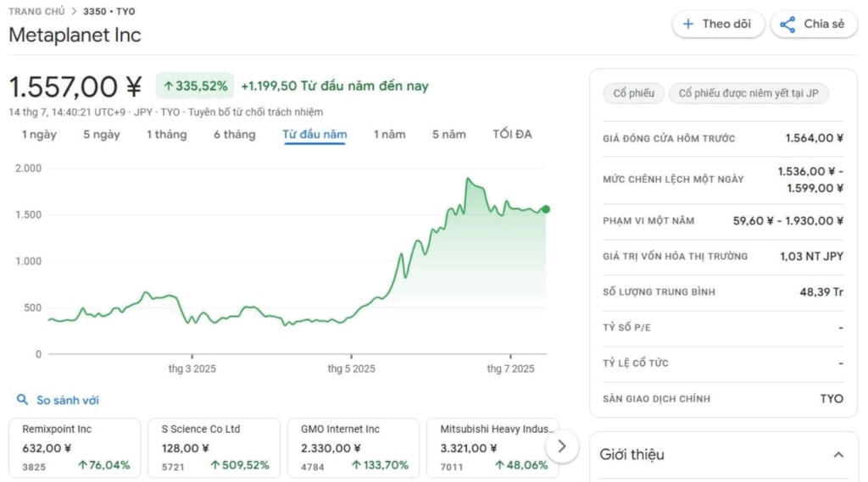This screenshot has height=482, width=868.
Task: Open the Remixpoint Inc comparison card
Action: pos(75,447)
